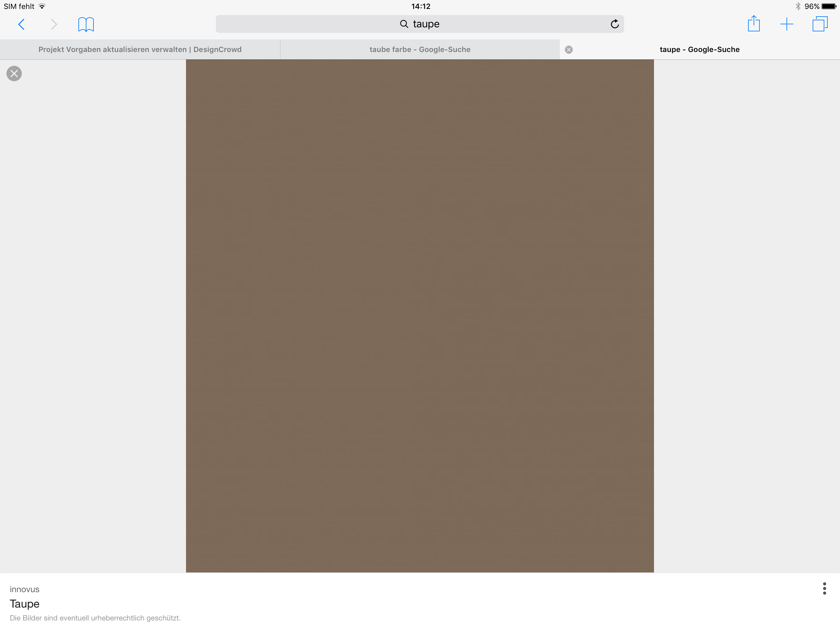Switch to the DesignCrowd tab
The image size is (840, 630).
[140, 50]
